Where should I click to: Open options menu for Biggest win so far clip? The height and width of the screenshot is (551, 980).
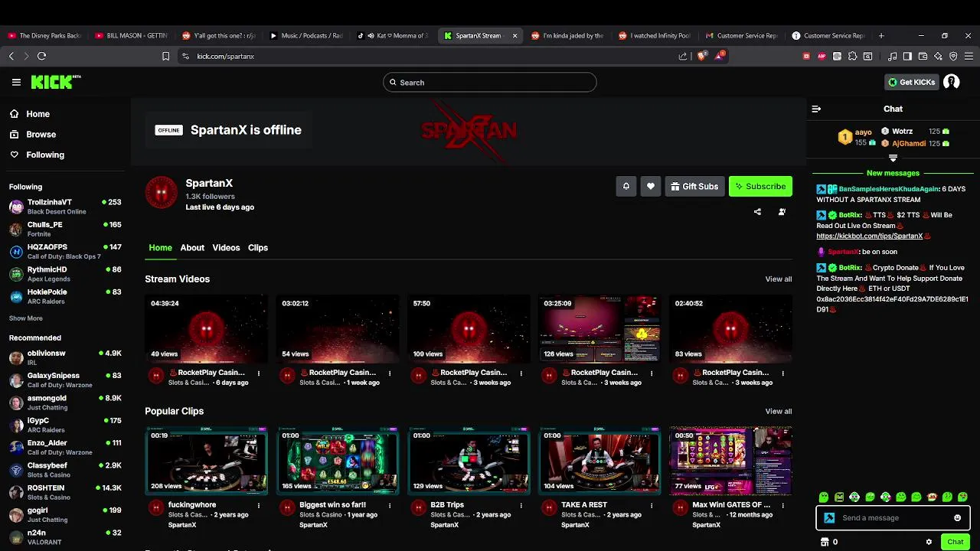click(390, 506)
